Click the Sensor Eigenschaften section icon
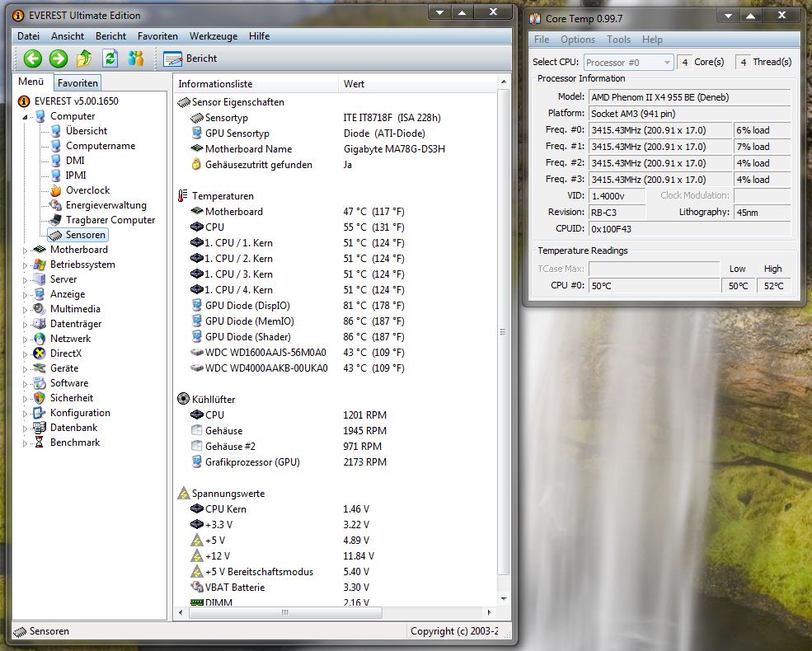This screenshot has height=651, width=812. (x=184, y=102)
